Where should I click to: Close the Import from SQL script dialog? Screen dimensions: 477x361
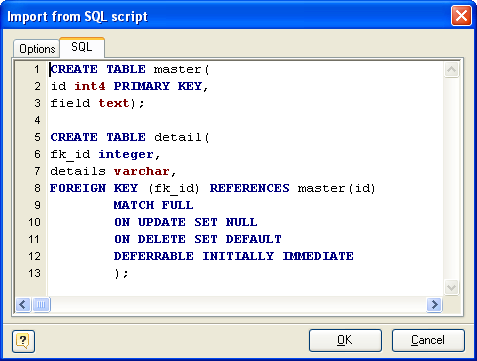pyautogui.click(x=461, y=16)
